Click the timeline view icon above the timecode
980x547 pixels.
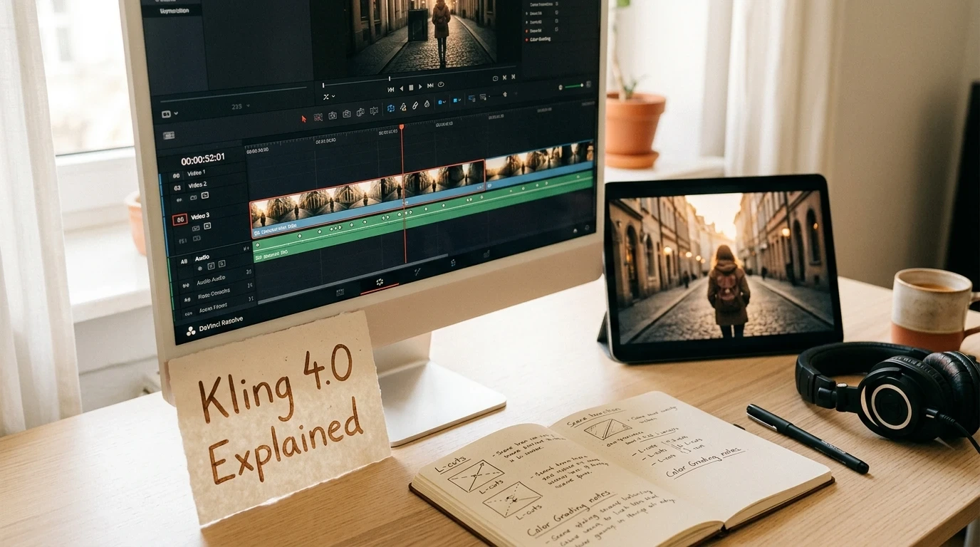pos(169,135)
